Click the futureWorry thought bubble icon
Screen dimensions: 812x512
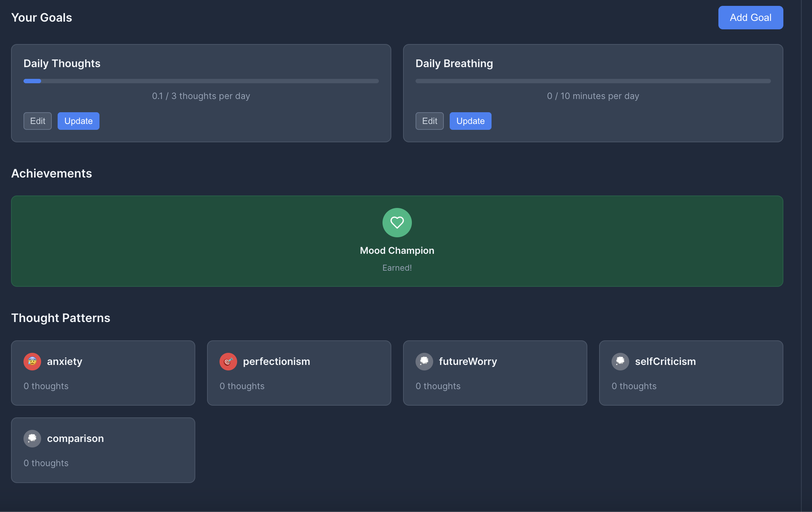[x=424, y=362]
